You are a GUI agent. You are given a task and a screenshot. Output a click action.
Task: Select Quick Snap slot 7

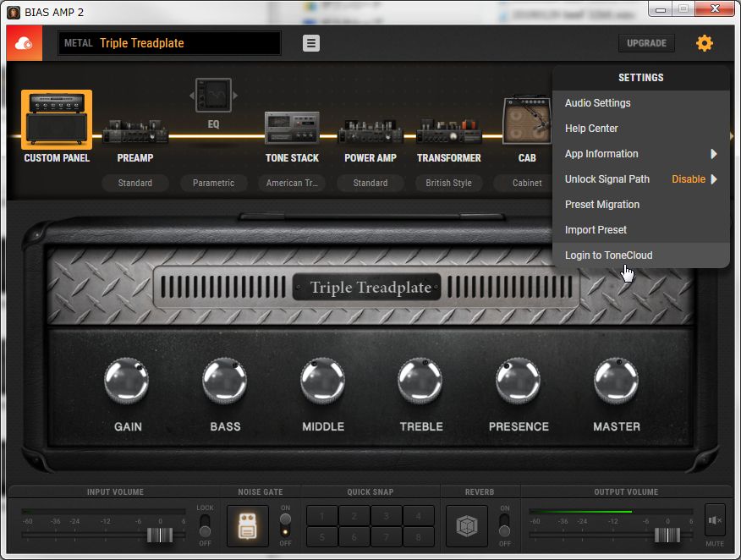[x=386, y=537]
